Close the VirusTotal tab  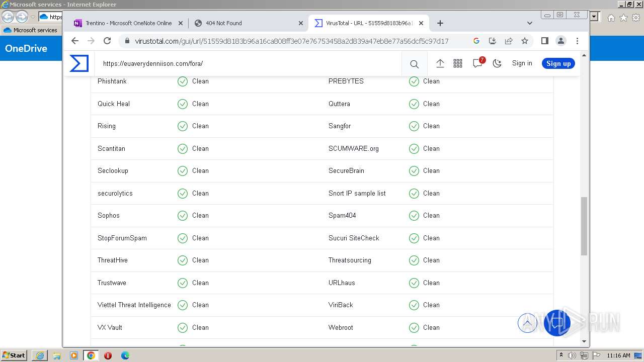click(x=421, y=23)
